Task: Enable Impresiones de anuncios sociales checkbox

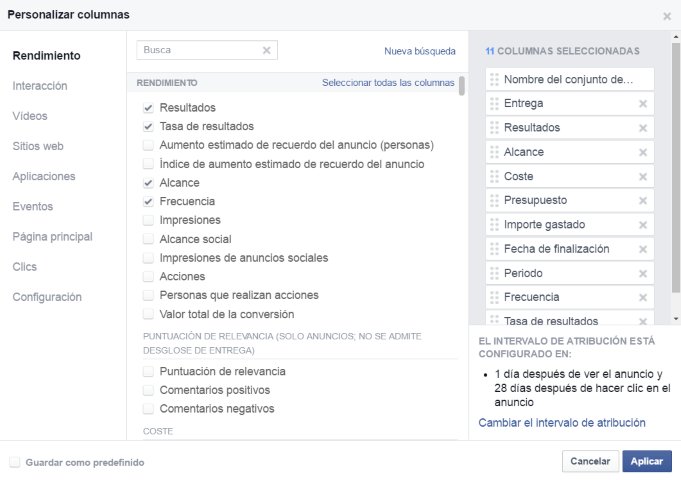Action: click(149, 258)
